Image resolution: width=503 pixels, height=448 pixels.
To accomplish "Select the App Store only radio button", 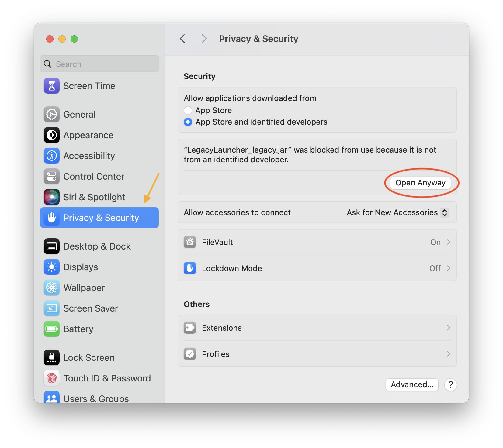I will pos(188,110).
